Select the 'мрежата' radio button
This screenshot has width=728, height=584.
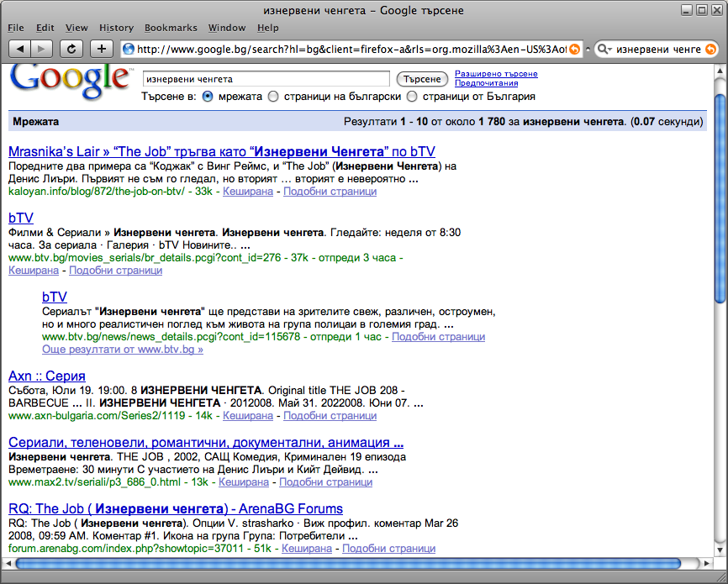[208, 97]
